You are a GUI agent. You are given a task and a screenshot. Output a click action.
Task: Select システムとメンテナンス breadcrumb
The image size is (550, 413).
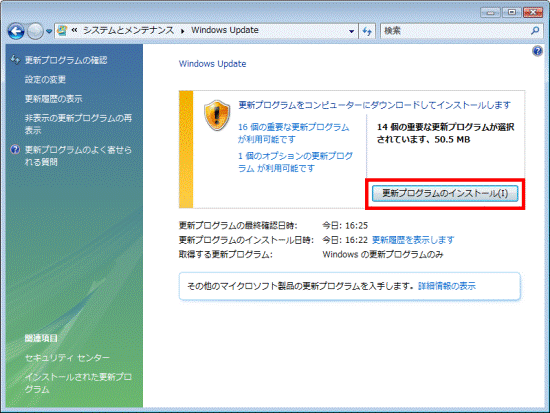[x=128, y=31]
